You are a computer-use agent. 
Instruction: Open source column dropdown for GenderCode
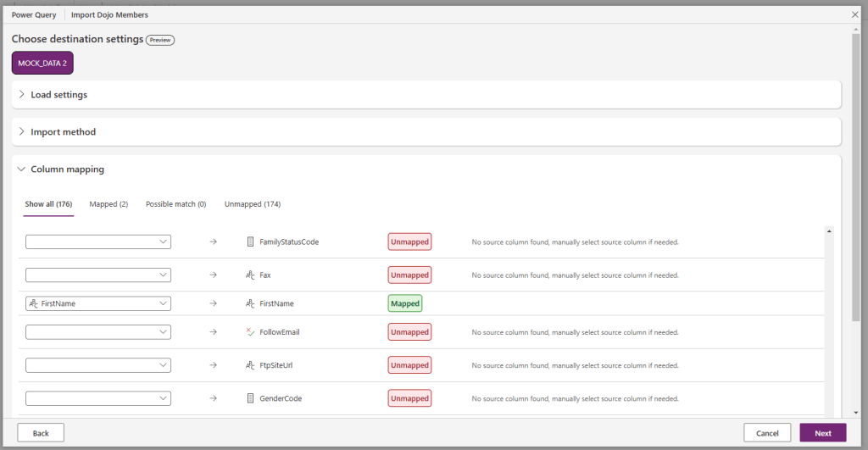[98, 398]
